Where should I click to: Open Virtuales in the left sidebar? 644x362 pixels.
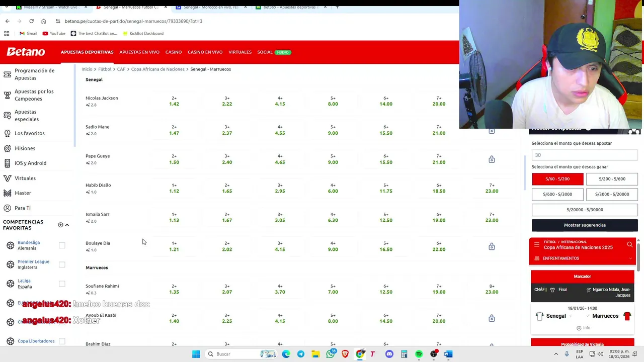coord(25,178)
